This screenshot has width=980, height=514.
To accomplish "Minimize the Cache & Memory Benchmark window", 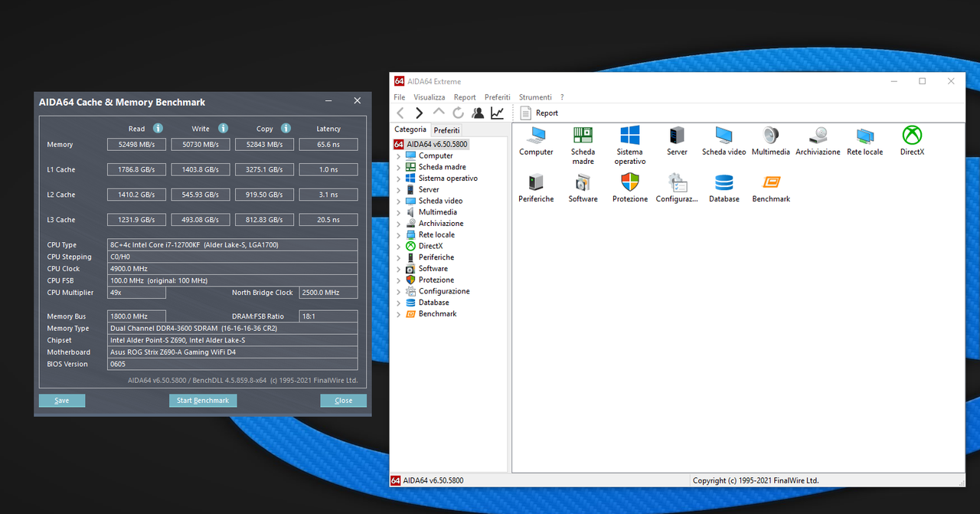I will 328,101.
